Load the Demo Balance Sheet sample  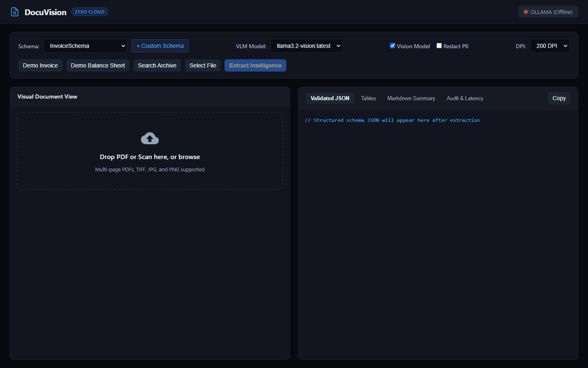click(98, 65)
